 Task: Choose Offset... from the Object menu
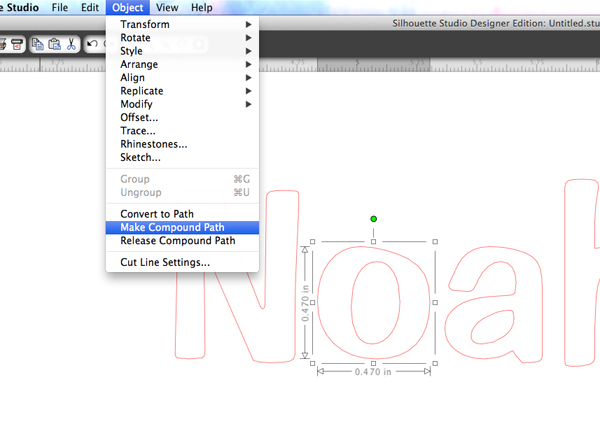182,117
